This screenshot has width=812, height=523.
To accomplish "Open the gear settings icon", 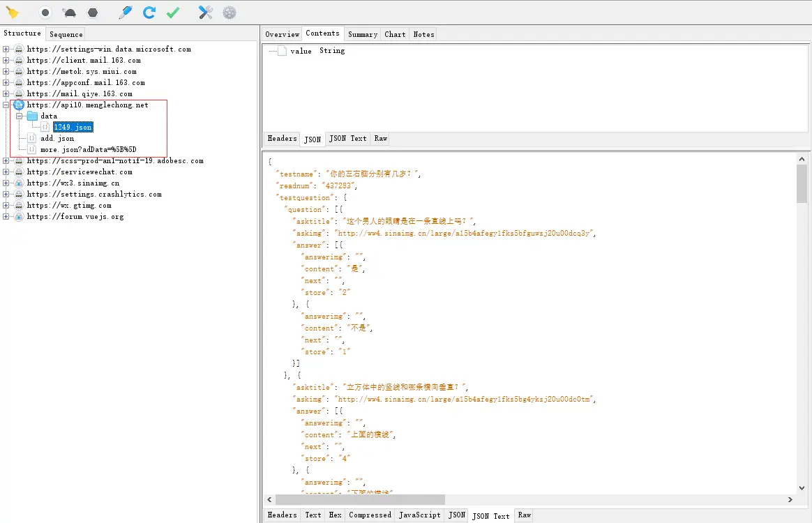I will [x=230, y=13].
